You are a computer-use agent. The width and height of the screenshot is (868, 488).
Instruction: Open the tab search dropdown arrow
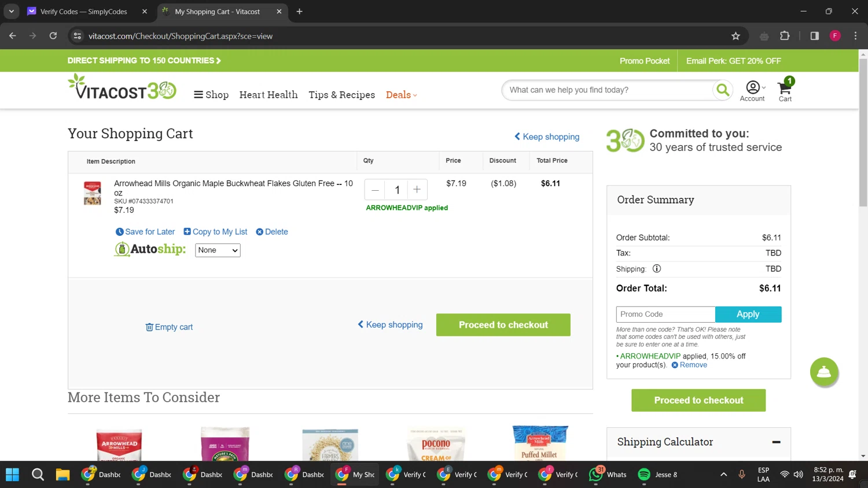coord(11,12)
